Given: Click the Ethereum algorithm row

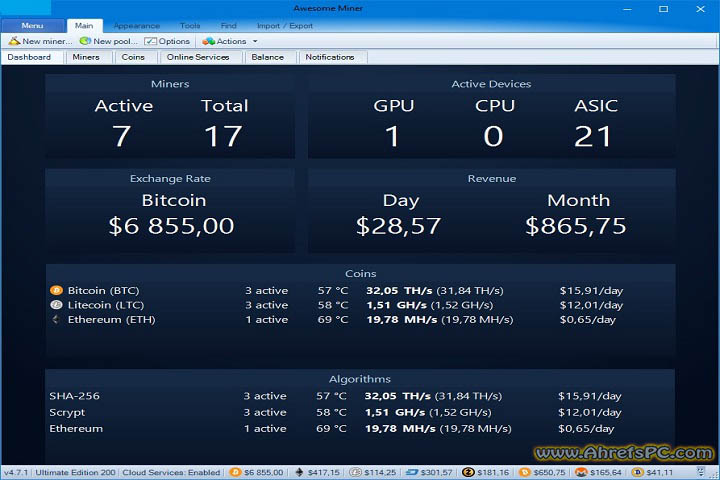Looking at the screenshot, I should pos(360,429).
